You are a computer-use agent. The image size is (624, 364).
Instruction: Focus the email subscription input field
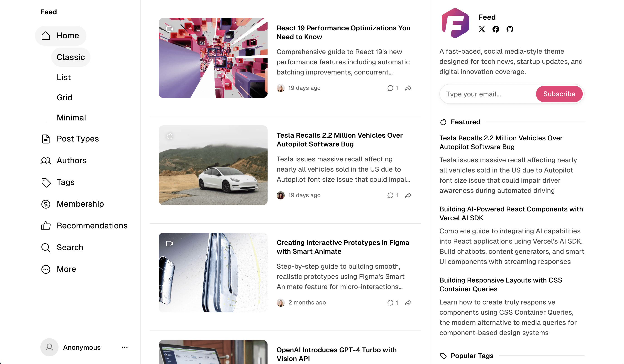pyautogui.click(x=488, y=94)
